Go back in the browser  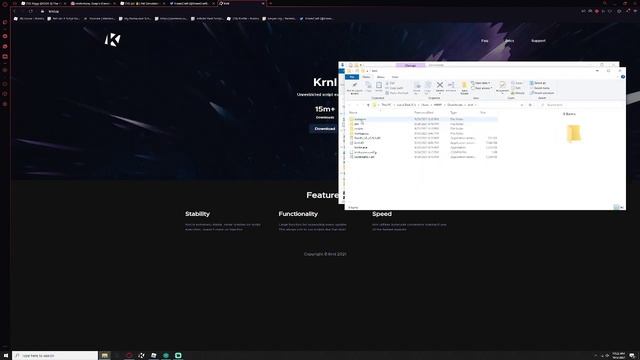pos(15,11)
